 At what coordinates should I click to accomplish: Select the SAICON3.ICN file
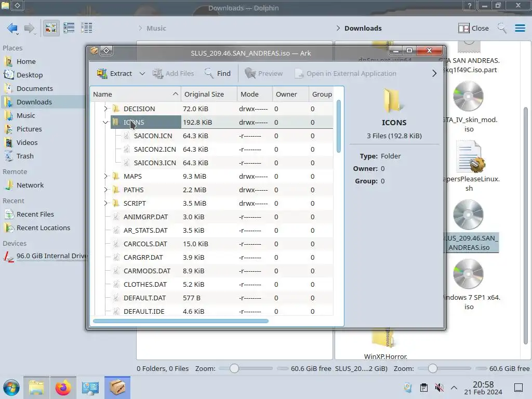pyautogui.click(x=155, y=163)
